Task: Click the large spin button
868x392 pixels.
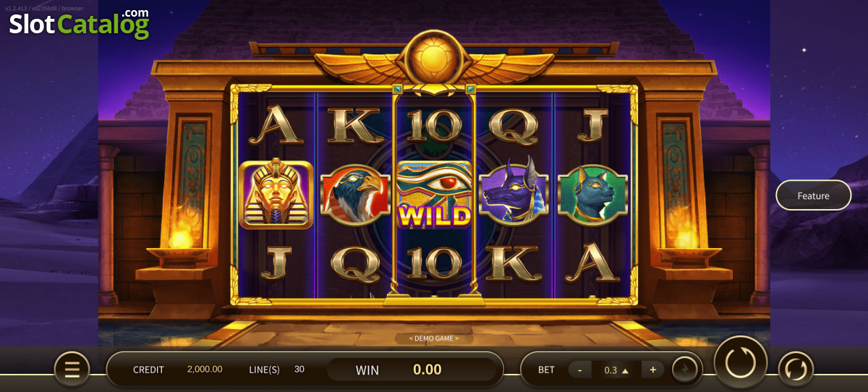Action: point(741,362)
